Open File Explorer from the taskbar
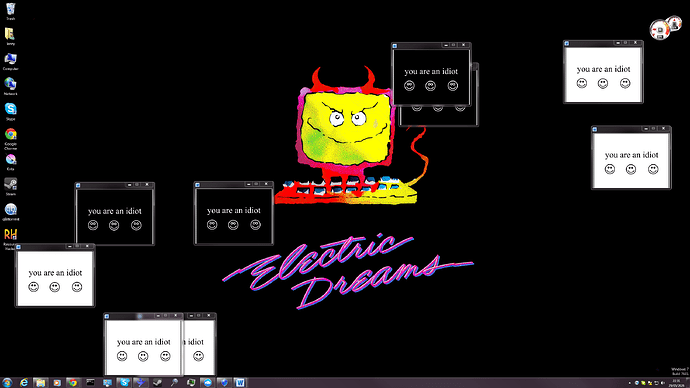 40,383
